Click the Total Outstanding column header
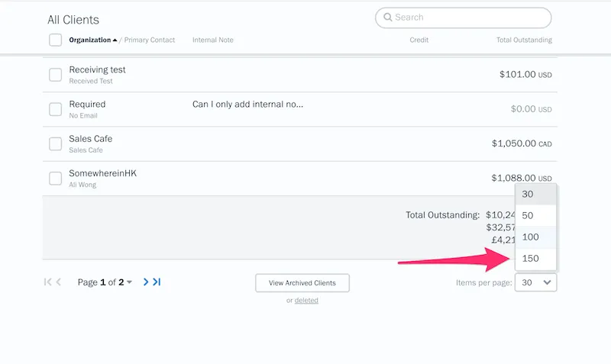611x364 pixels. click(523, 40)
